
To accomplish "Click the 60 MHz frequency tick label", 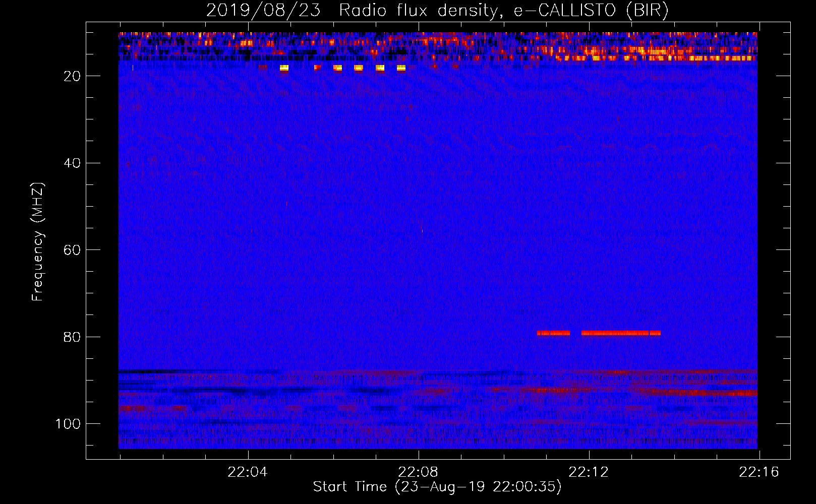I will [72, 250].
